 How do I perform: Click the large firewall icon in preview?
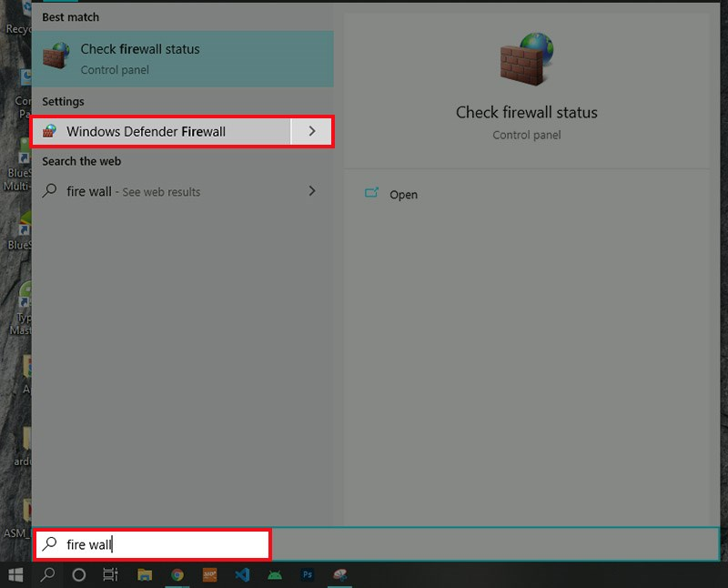[527, 59]
